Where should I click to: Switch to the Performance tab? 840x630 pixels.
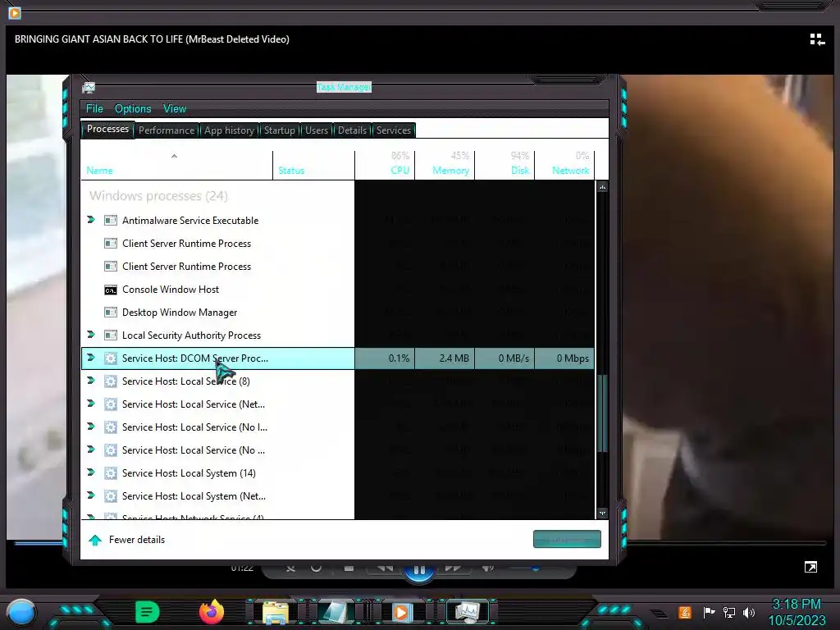(x=167, y=130)
